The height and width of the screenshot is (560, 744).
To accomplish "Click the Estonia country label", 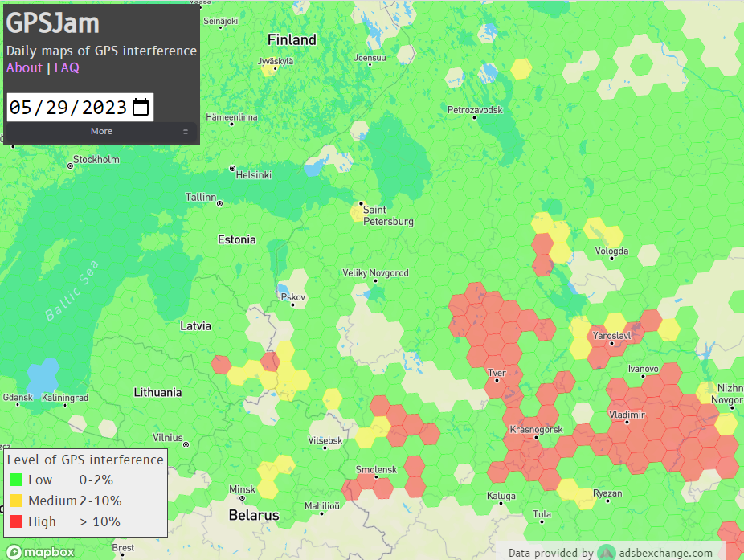I will 237,239.
